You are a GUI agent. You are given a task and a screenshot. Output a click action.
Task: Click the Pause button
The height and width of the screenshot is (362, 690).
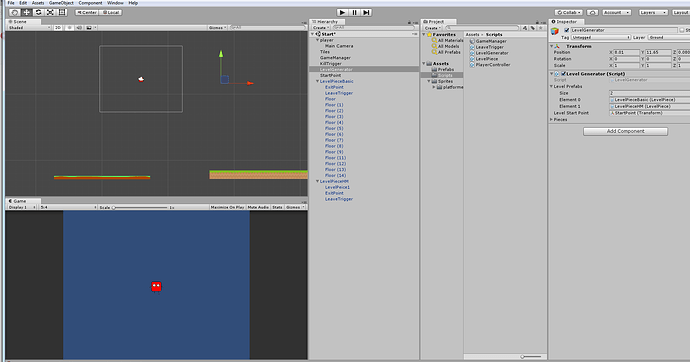point(354,12)
